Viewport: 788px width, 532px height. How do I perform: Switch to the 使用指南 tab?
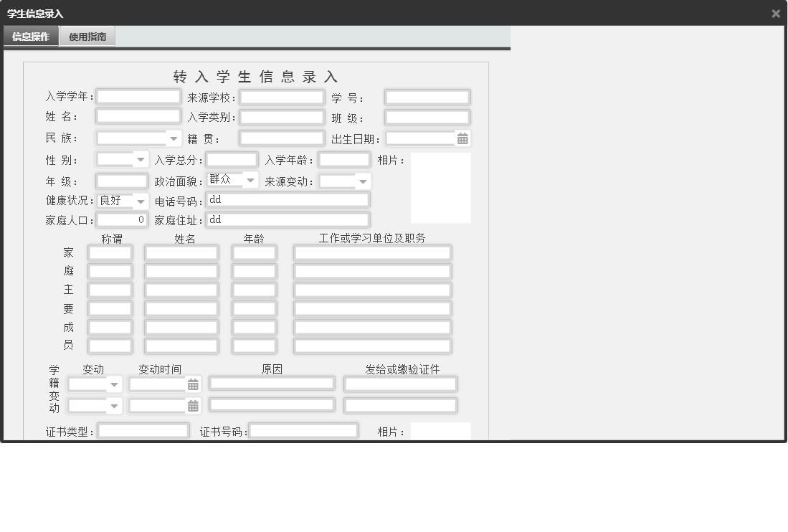click(x=87, y=37)
